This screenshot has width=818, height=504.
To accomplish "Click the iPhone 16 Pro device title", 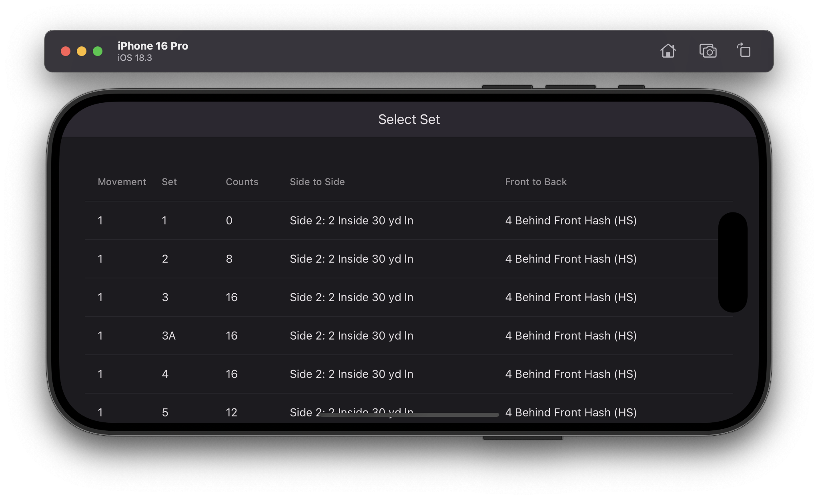I will pyautogui.click(x=152, y=46).
